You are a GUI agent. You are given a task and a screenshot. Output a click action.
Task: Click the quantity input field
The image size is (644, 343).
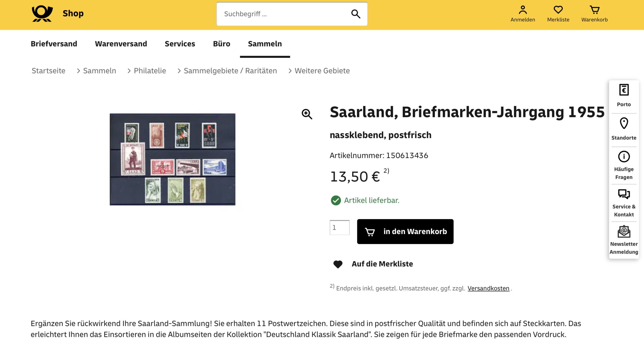[339, 227]
